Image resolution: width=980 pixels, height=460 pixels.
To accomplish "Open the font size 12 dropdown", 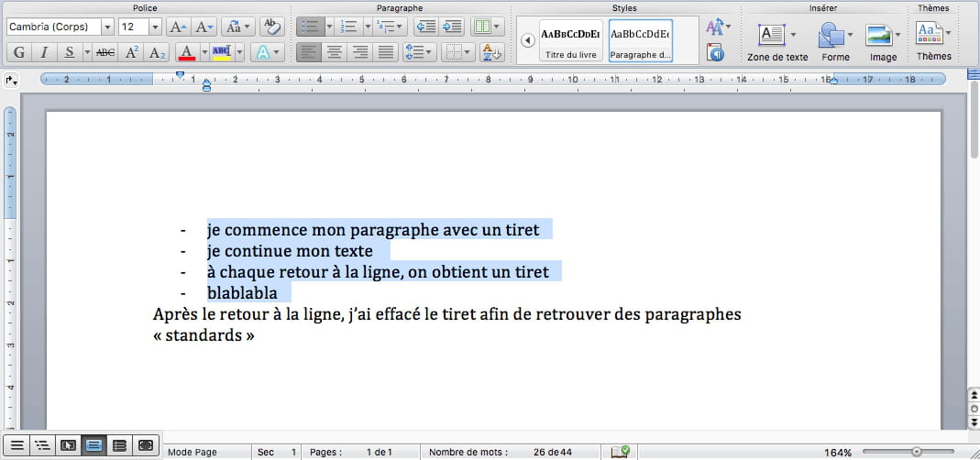I will (x=154, y=27).
